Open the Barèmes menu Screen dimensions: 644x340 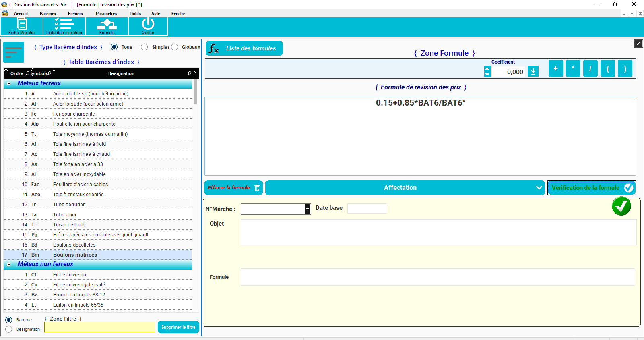48,14
